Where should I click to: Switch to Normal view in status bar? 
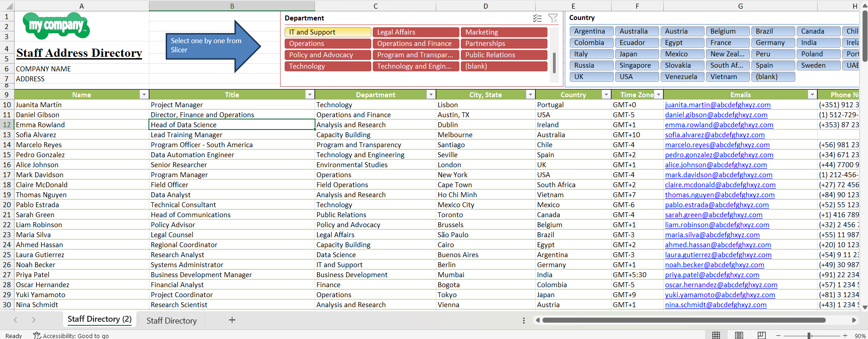pos(716,335)
